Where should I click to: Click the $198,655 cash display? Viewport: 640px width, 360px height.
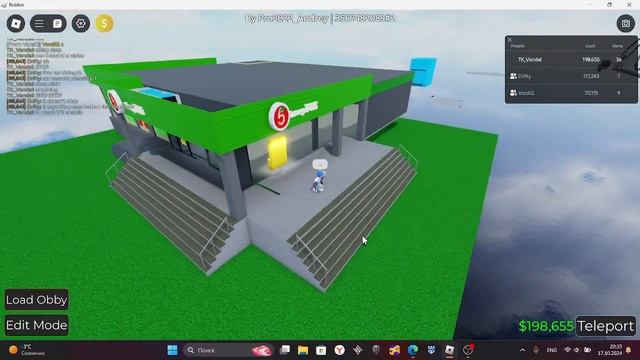coord(546,326)
